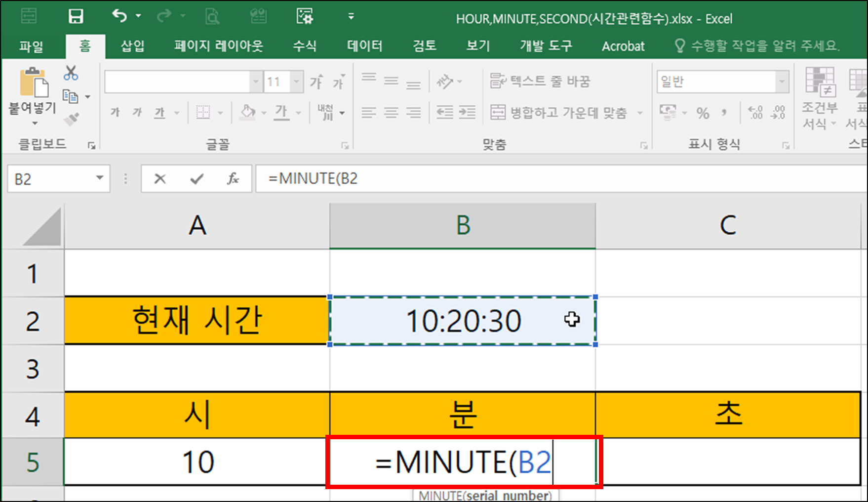Screen dimensions: 868x502
Task: Click the Redo arrow icon
Action: [x=164, y=16]
